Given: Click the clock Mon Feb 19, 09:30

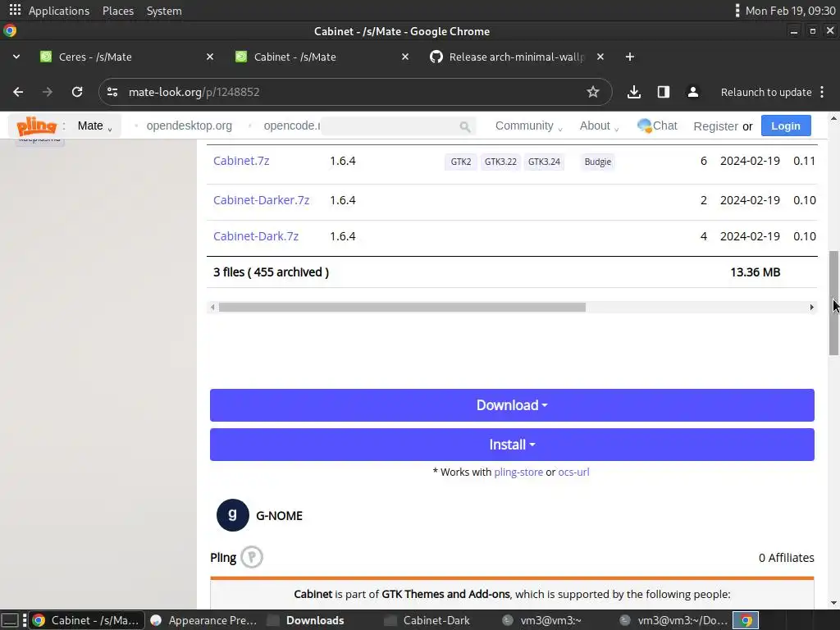Looking at the screenshot, I should pos(790,11).
